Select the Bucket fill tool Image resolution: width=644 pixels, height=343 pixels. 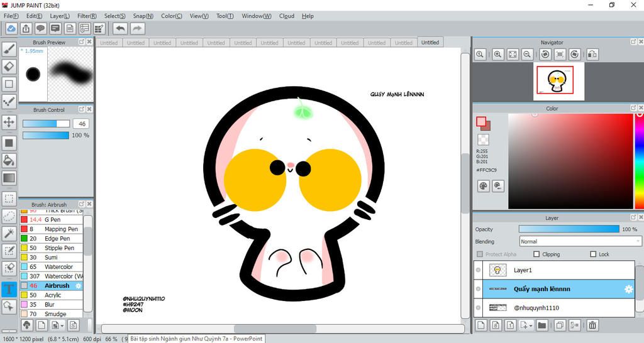point(9,160)
